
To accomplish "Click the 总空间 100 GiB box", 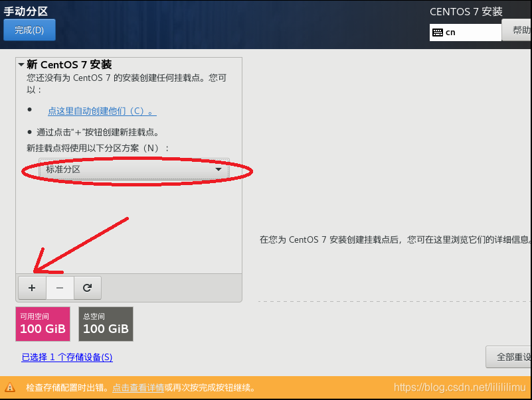I will [x=106, y=324].
